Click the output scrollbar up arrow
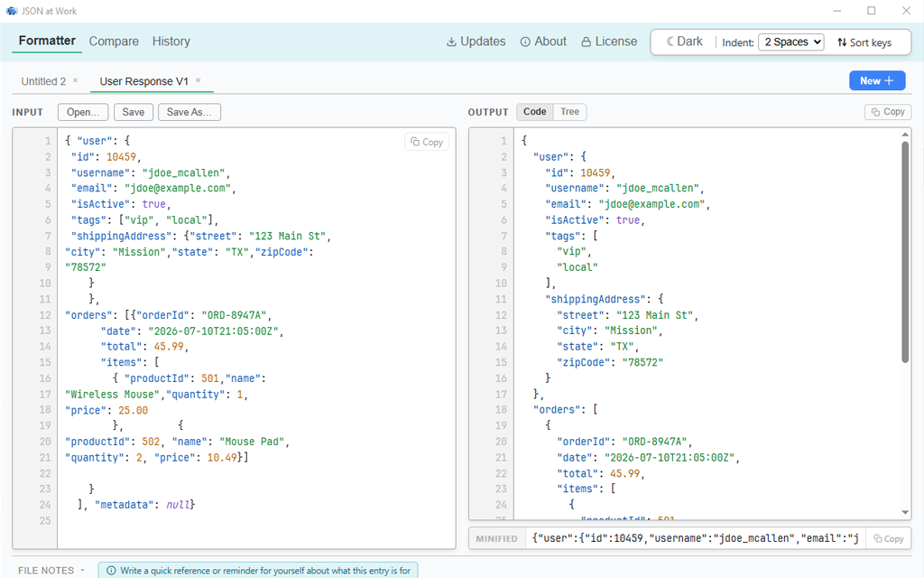This screenshot has width=924, height=578. [905, 135]
